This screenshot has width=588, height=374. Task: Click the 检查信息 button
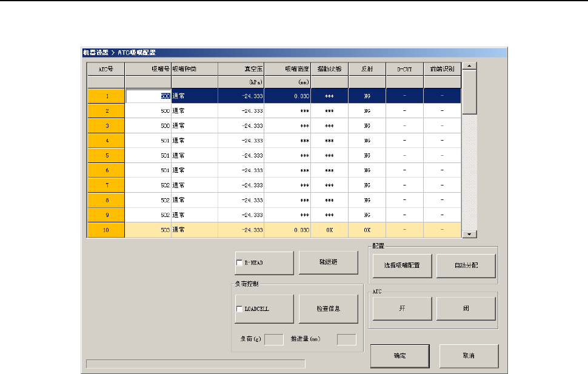coord(328,309)
